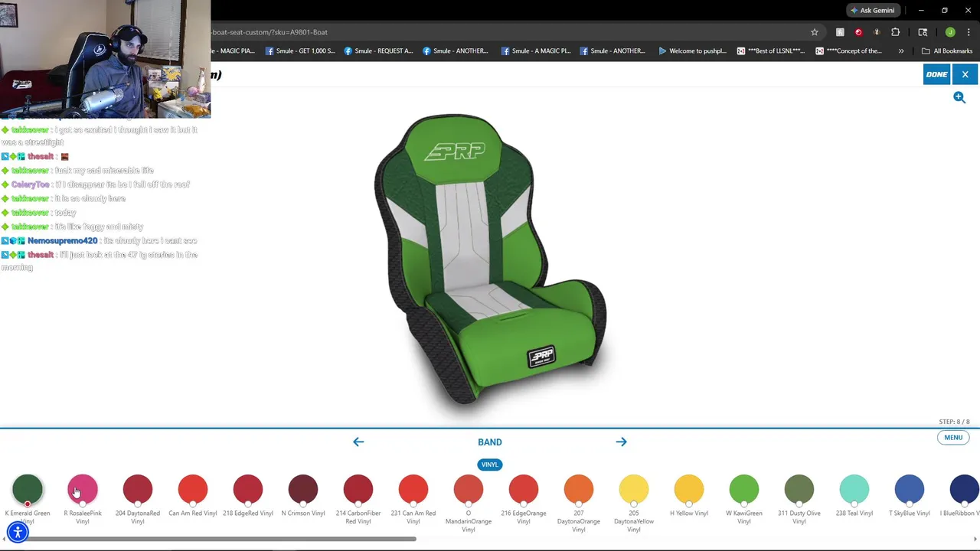Choose the 311 Dusty Olive swatch
This screenshot has width=980, height=551.
tap(799, 490)
